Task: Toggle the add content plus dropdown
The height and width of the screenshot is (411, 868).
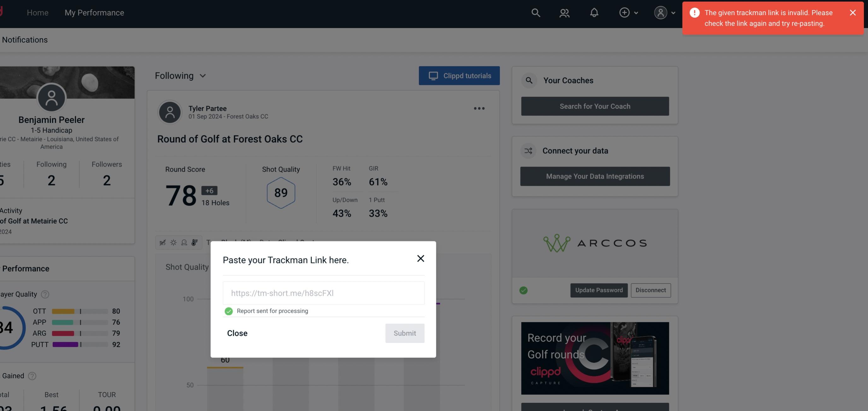Action: click(x=628, y=12)
